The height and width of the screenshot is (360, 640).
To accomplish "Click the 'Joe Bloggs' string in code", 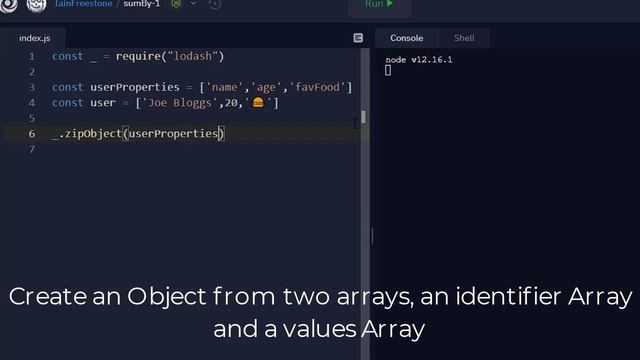I will tap(180, 103).
